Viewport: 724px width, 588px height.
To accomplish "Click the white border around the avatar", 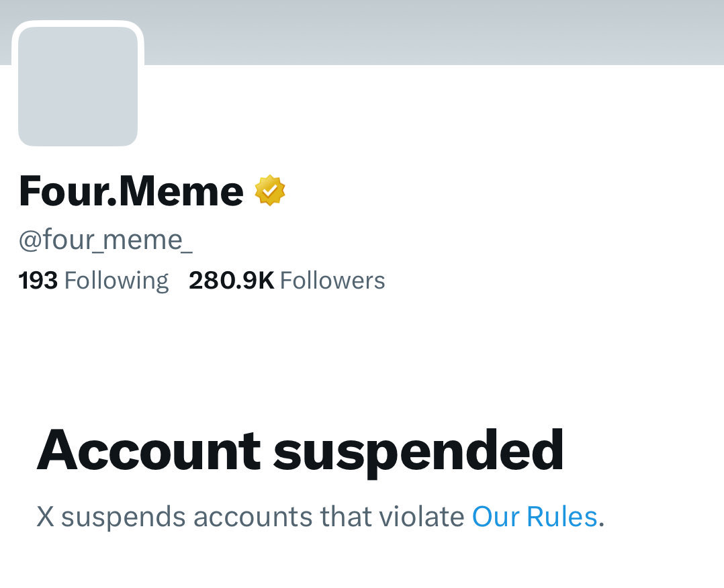I will (78, 24).
